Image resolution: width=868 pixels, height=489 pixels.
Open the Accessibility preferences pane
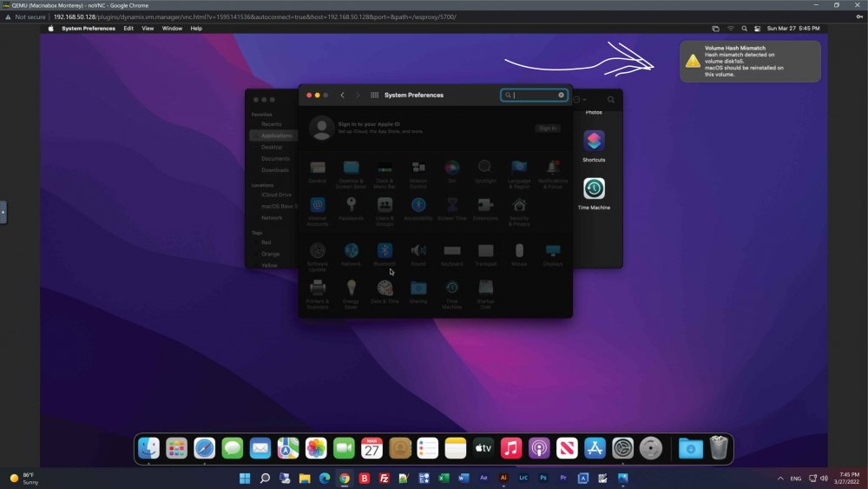418,208
